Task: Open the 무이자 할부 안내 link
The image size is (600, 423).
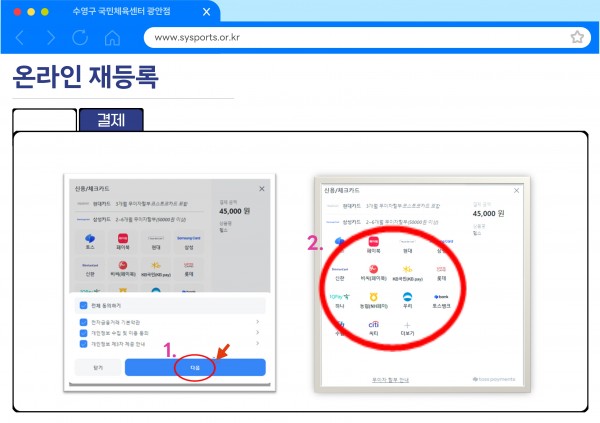Action: click(390, 380)
